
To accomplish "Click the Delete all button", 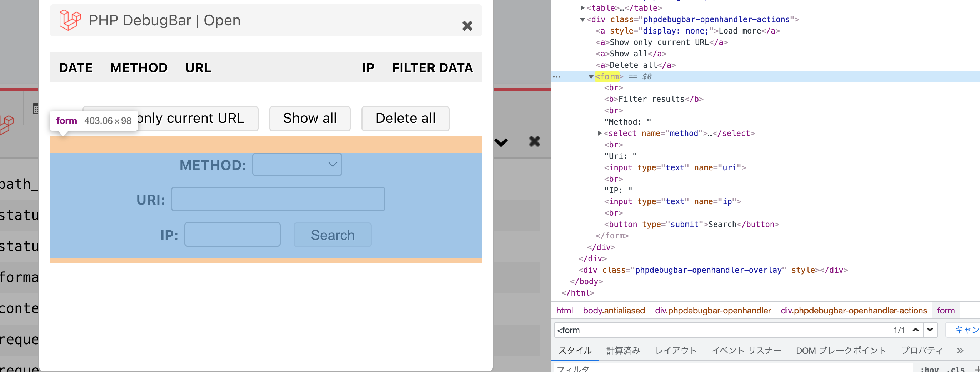I will pos(405,118).
